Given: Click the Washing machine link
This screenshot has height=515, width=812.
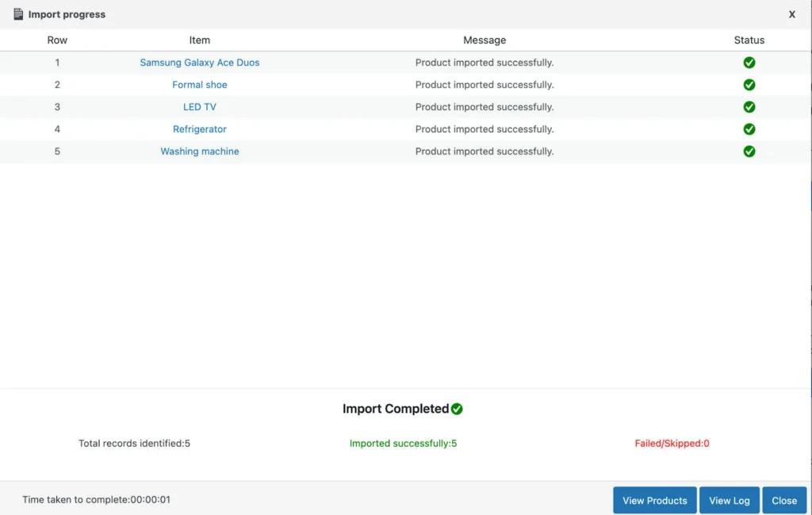Looking at the screenshot, I should coord(200,151).
